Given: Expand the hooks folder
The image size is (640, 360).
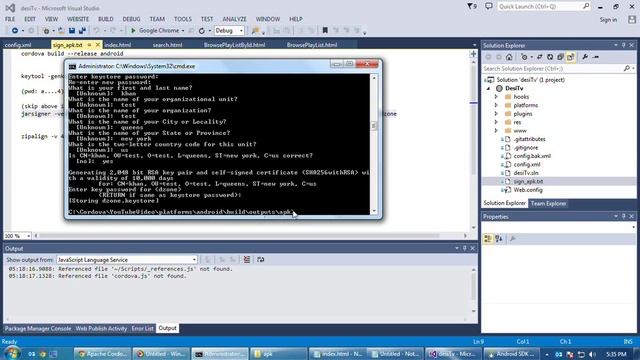Looking at the screenshot, I should (496, 97).
